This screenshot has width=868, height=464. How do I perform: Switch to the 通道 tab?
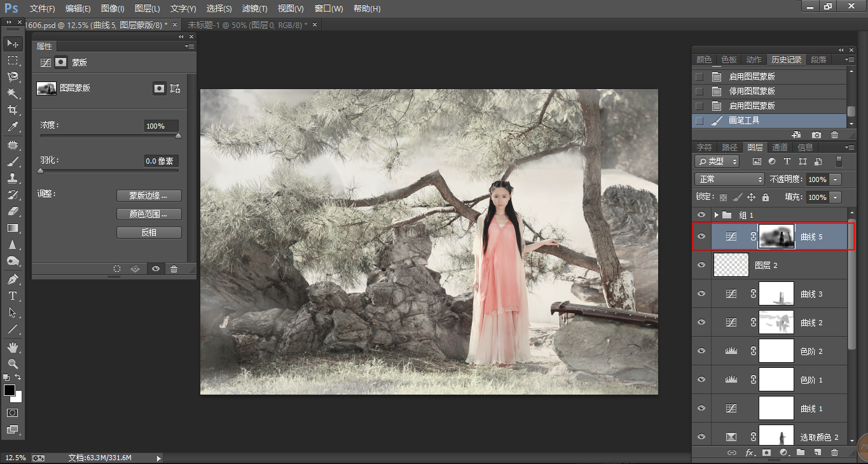coord(780,148)
